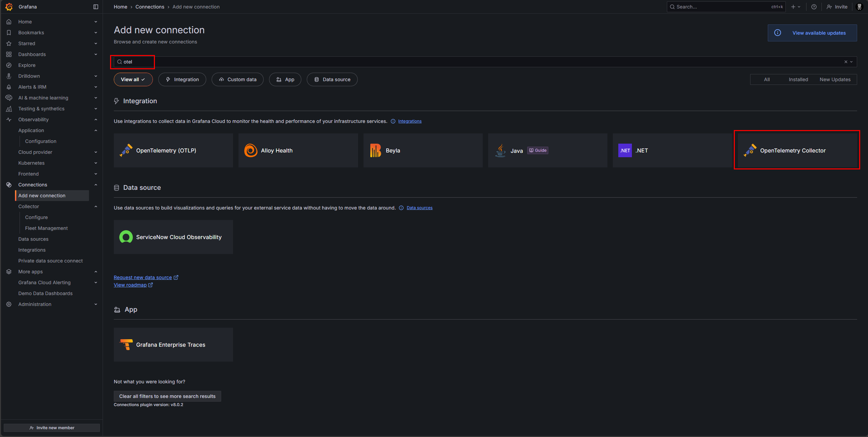Click the Explore compass icon
The image size is (868, 437).
pos(9,65)
